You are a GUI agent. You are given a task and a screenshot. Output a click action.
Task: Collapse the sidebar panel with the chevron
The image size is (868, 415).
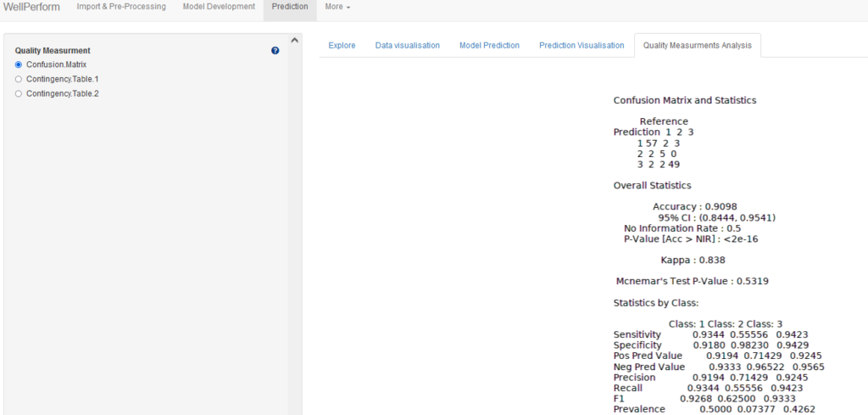(x=294, y=40)
